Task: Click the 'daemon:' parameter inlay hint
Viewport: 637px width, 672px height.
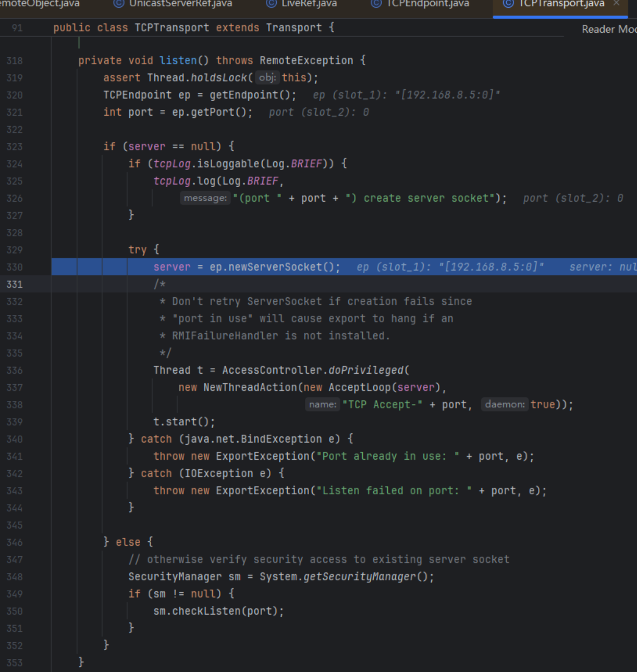Action: pos(505,405)
